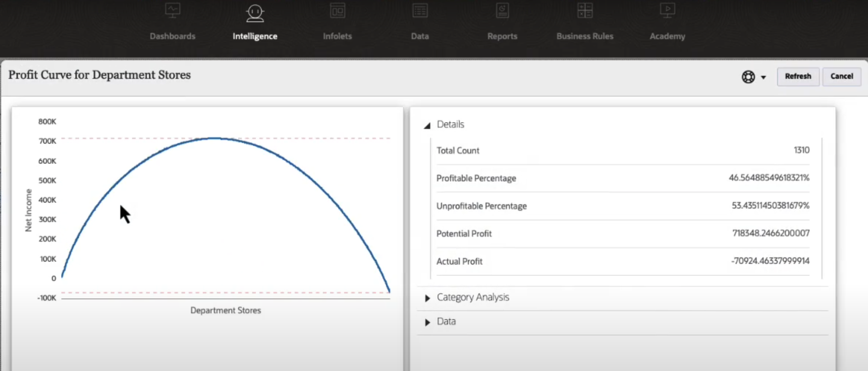Click the Business Rules calculator icon
Screen dimensions: 868x371
click(585, 11)
